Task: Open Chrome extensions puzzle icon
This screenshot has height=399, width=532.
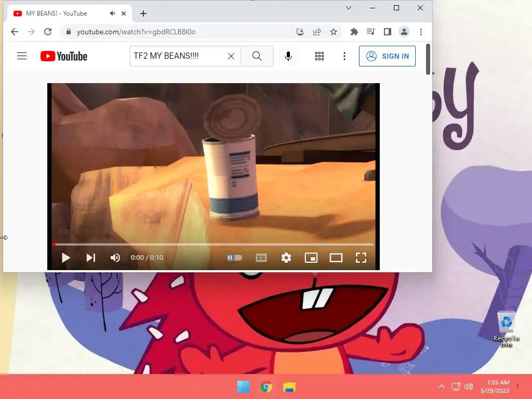Action: click(354, 32)
